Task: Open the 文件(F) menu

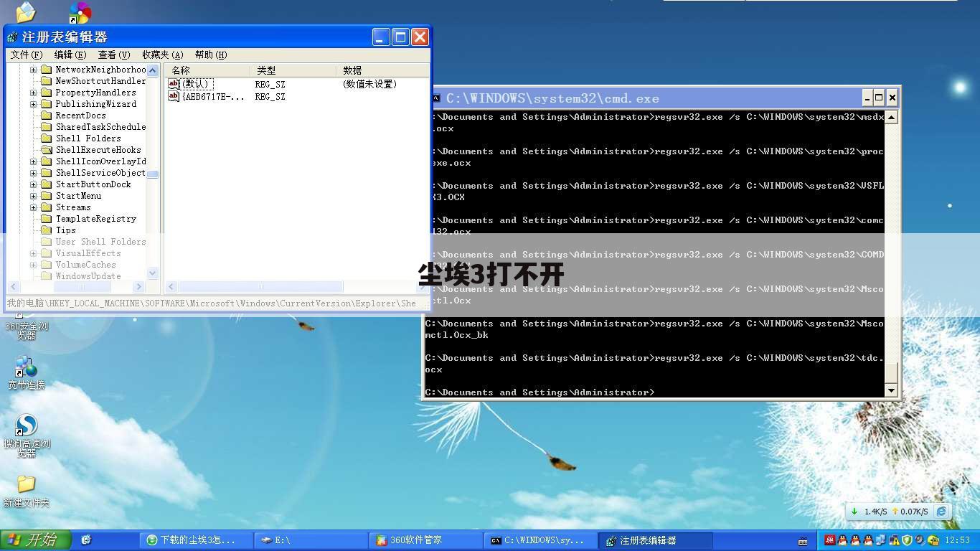Action: point(27,55)
